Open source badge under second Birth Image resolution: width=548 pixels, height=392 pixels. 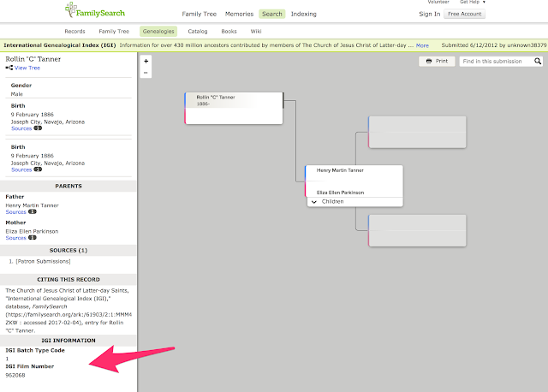tap(38, 169)
